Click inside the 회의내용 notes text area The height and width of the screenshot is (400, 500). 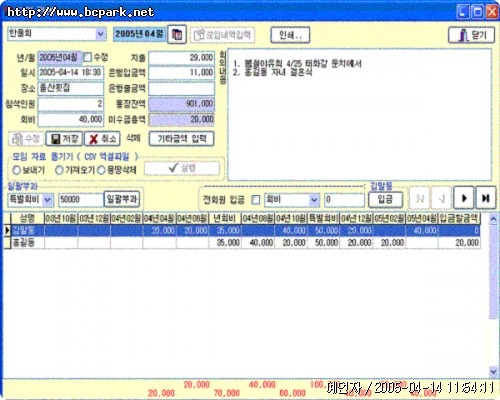coord(359,115)
